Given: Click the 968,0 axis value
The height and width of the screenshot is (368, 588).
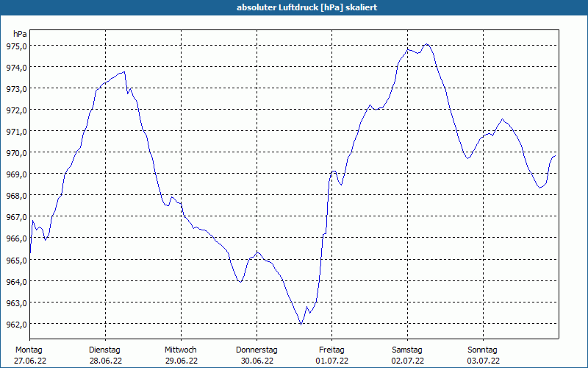Looking at the screenshot, I should coord(16,196).
